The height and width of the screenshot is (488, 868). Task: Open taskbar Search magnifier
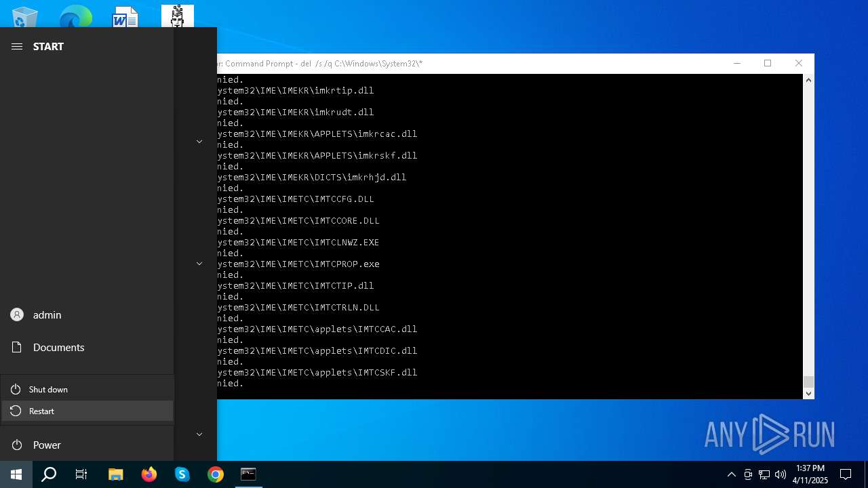[x=49, y=474]
